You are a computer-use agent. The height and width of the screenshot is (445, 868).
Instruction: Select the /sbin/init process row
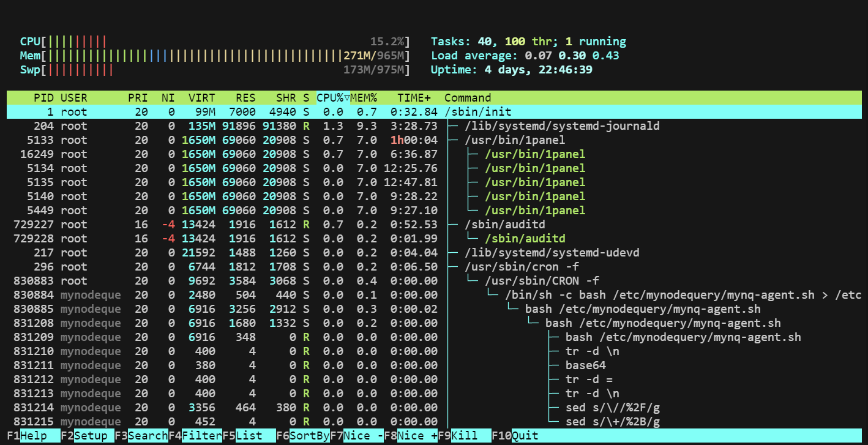[x=434, y=112]
